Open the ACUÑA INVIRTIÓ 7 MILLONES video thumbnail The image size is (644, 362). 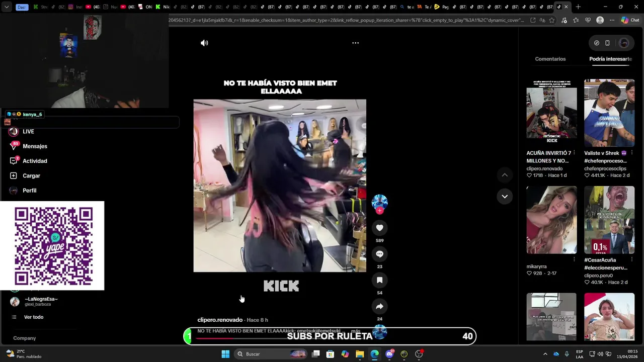pos(551,113)
